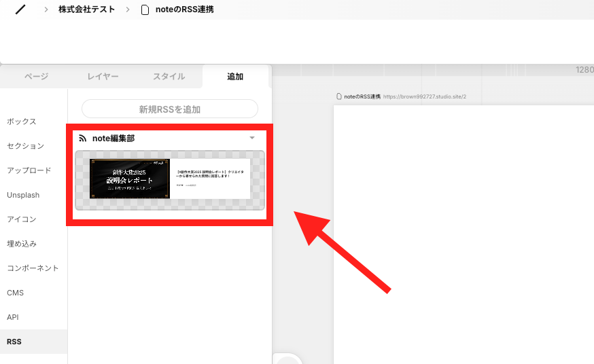Click the chevron before noteのRSS連携
The height and width of the screenshot is (364, 594).
pyautogui.click(x=128, y=10)
